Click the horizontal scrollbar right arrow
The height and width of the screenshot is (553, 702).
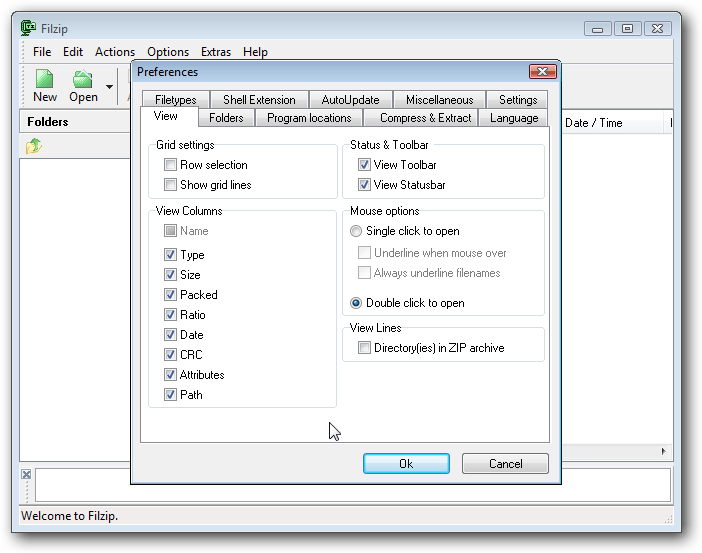coord(663,451)
